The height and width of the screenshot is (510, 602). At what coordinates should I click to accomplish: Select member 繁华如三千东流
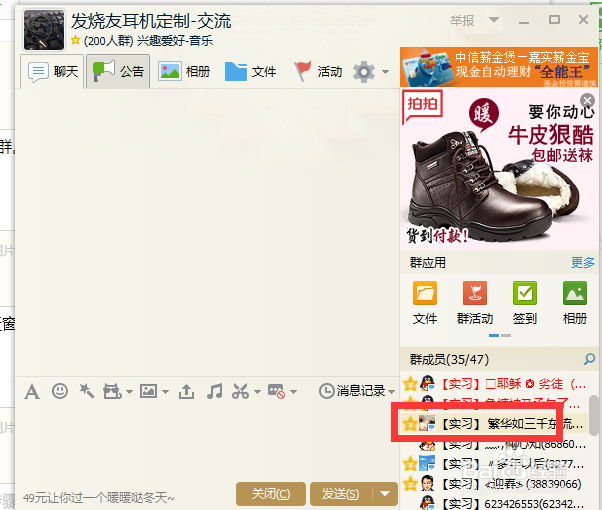pyautogui.click(x=494, y=424)
